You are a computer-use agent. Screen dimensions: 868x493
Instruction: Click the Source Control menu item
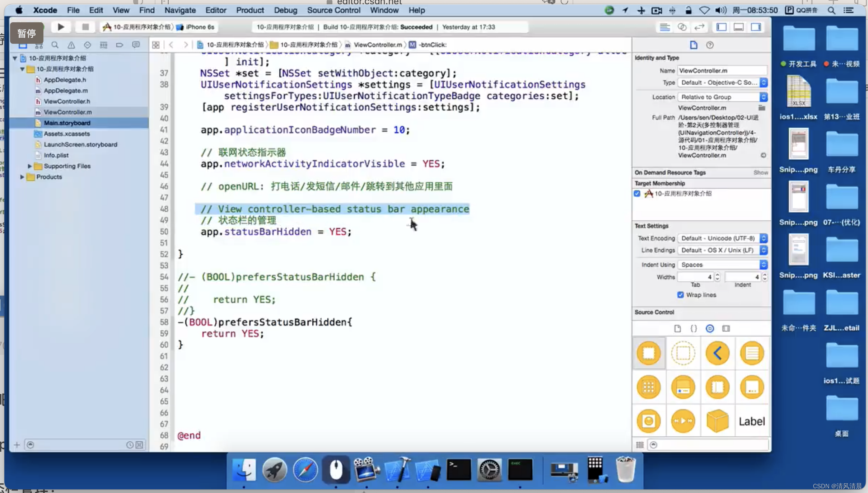tap(333, 10)
